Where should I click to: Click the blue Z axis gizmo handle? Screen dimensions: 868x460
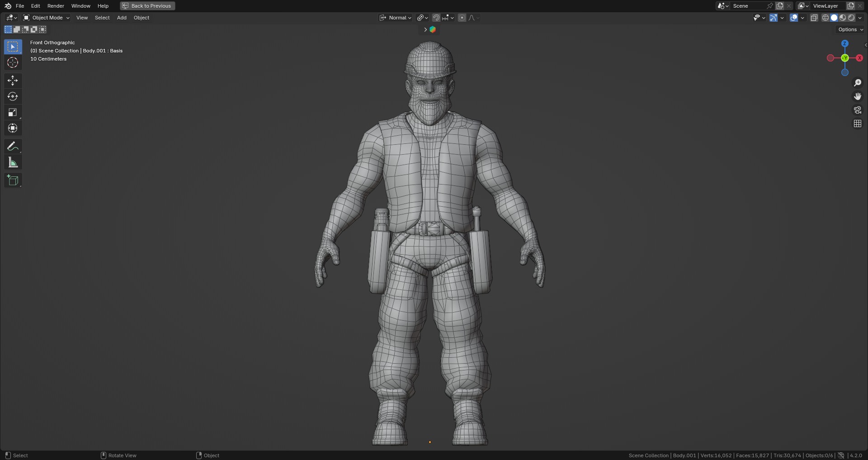[x=844, y=43]
